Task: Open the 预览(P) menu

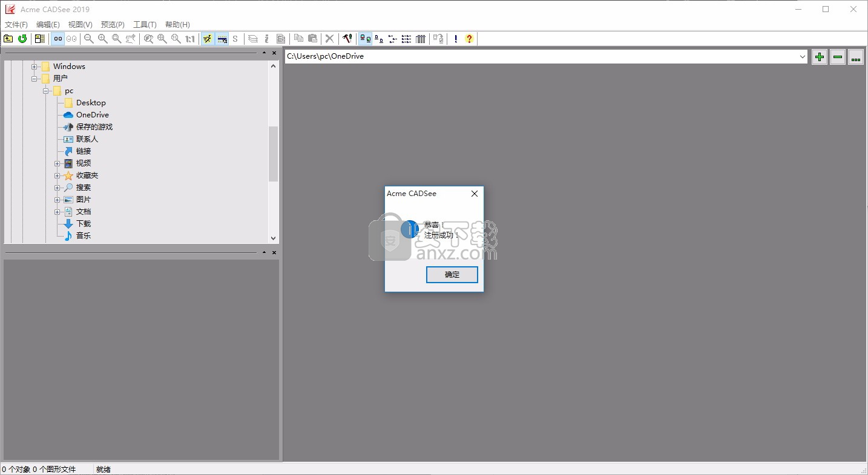Action: point(113,25)
